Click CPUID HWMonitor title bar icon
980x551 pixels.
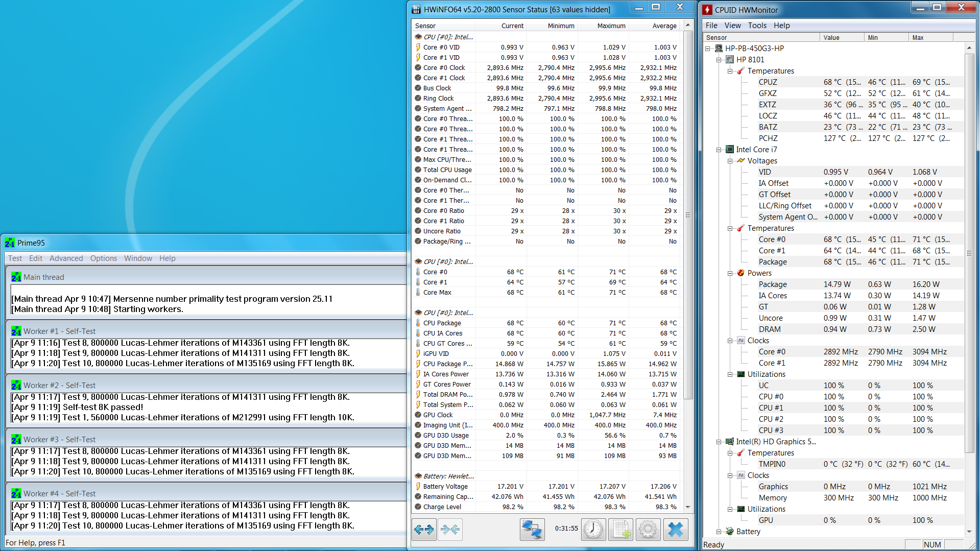click(x=707, y=10)
